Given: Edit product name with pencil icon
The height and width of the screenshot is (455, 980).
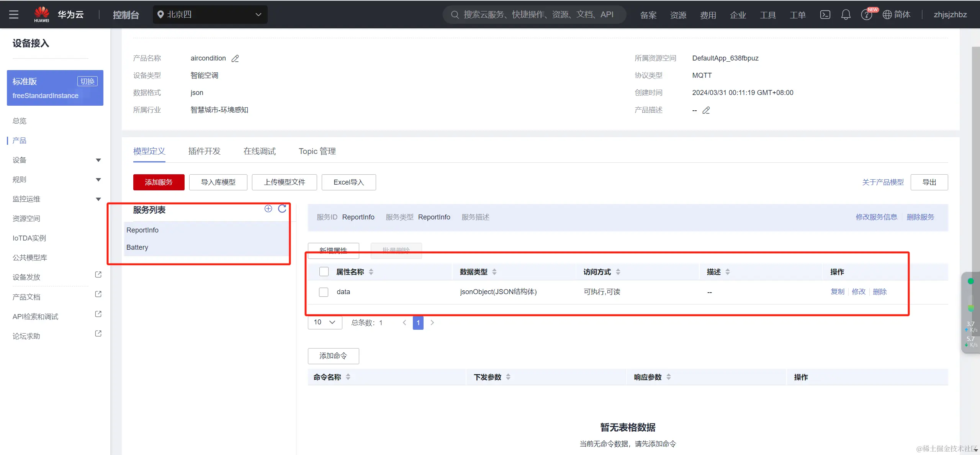Looking at the screenshot, I should click(x=235, y=58).
